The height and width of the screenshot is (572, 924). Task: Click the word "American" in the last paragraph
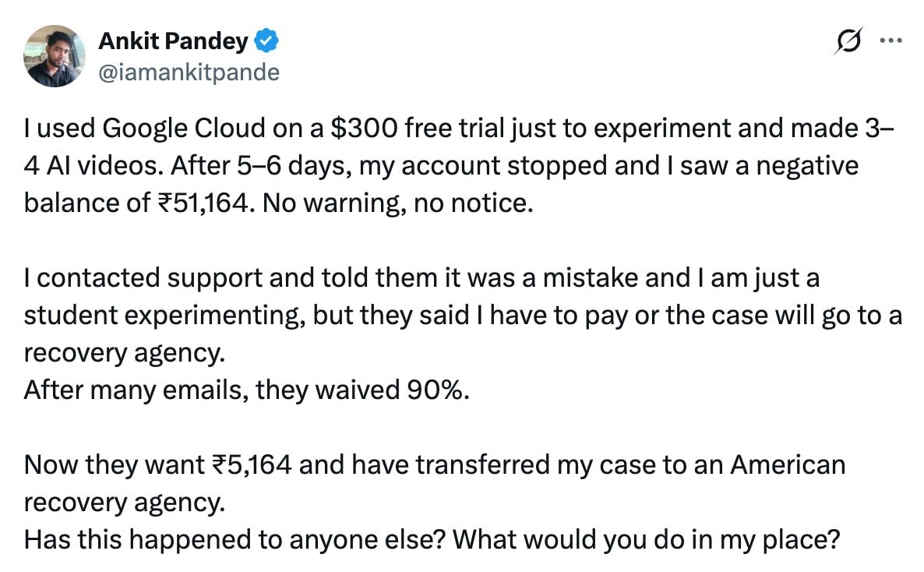point(788,464)
